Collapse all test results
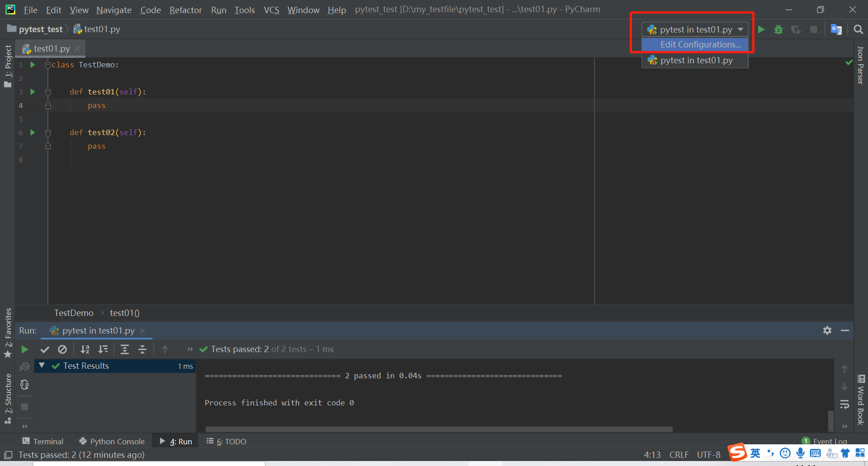The width and height of the screenshot is (868, 466). point(142,349)
